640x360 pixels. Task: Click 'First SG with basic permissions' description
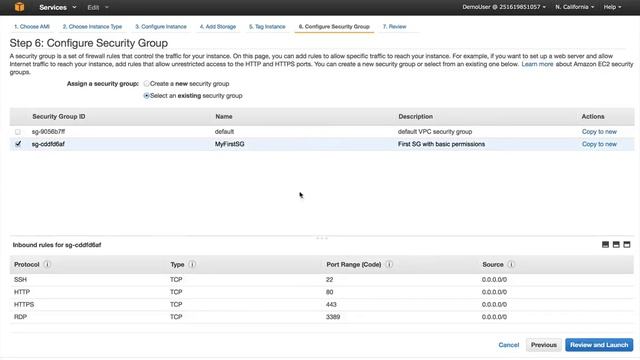pyautogui.click(x=441, y=144)
